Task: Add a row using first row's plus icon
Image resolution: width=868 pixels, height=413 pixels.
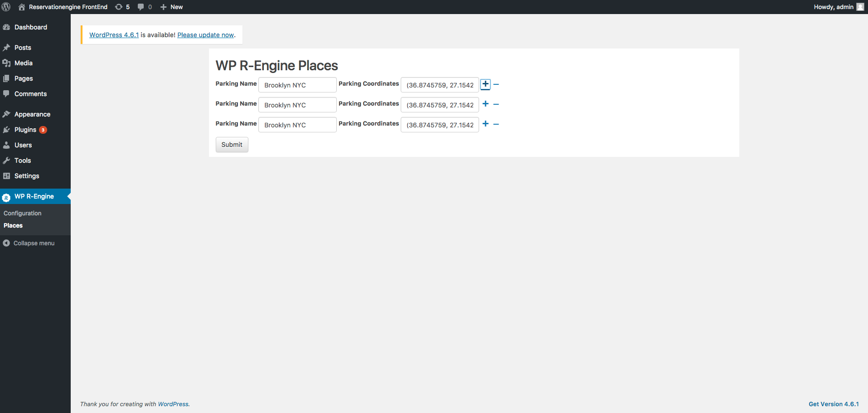Action: [485, 84]
